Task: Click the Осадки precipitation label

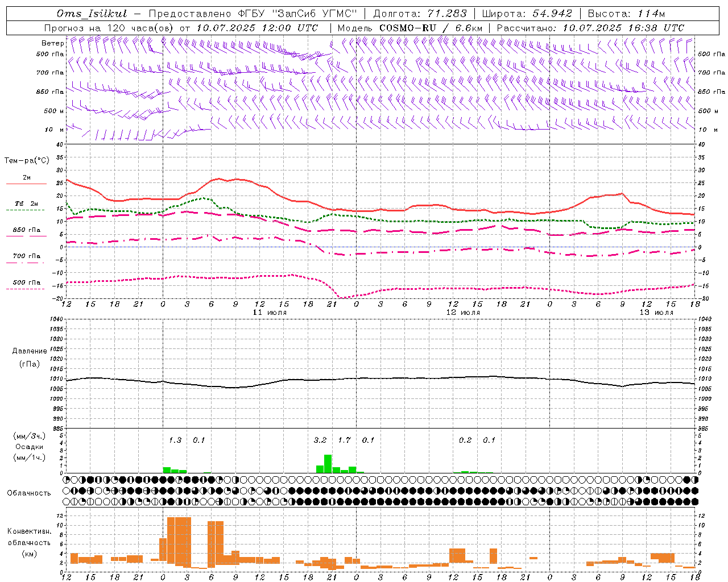Action: pos(29,447)
